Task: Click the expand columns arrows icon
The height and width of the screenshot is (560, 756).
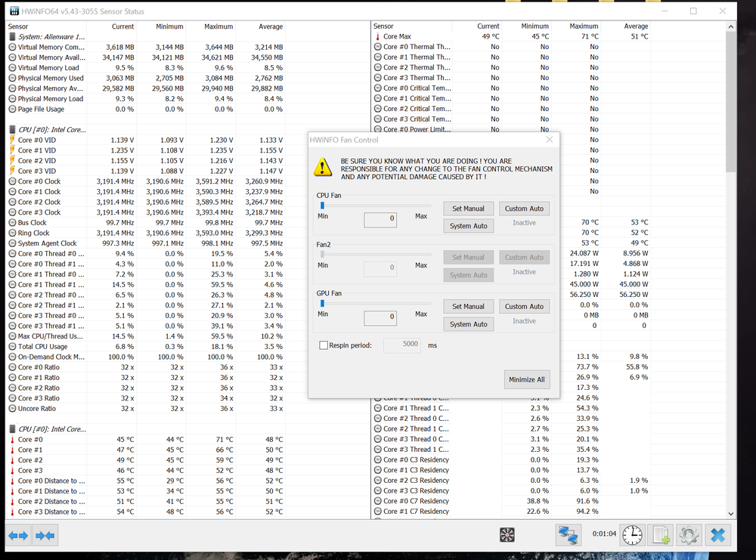Action: [x=18, y=536]
